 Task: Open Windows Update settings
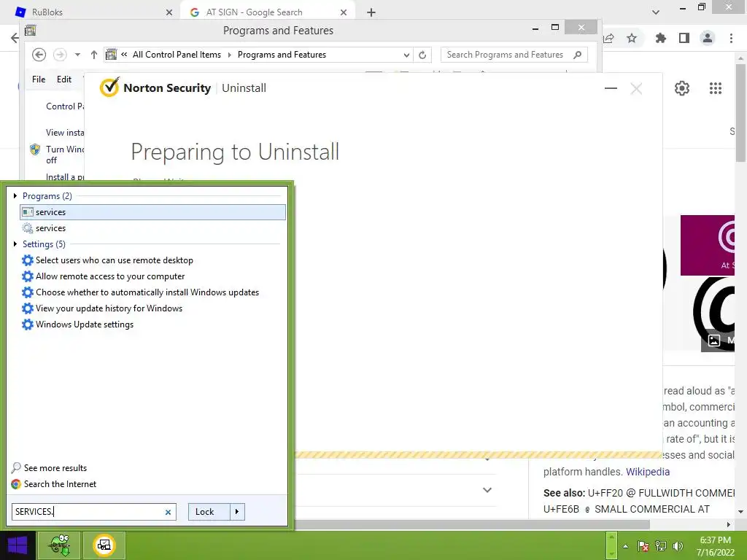tap(85, 324)
